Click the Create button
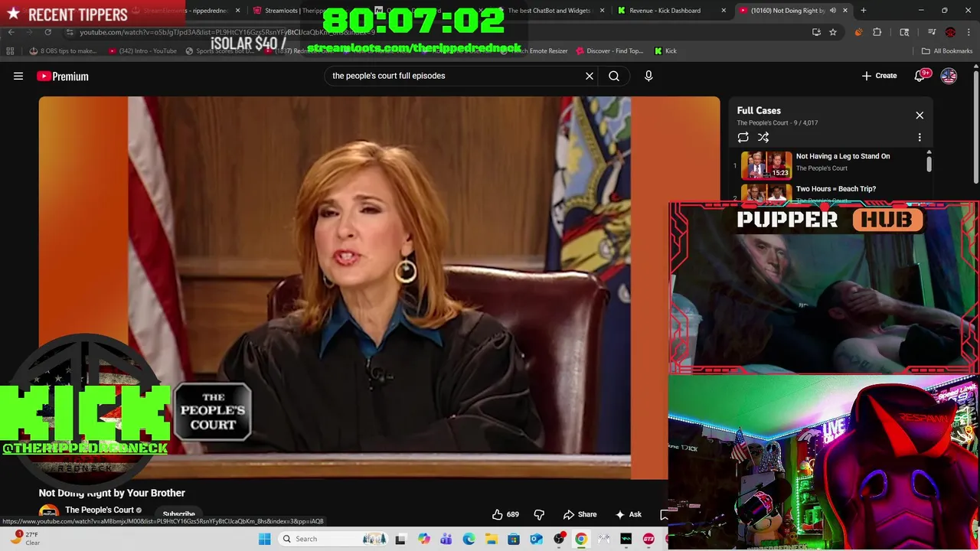980x551 pixels. 879,76
